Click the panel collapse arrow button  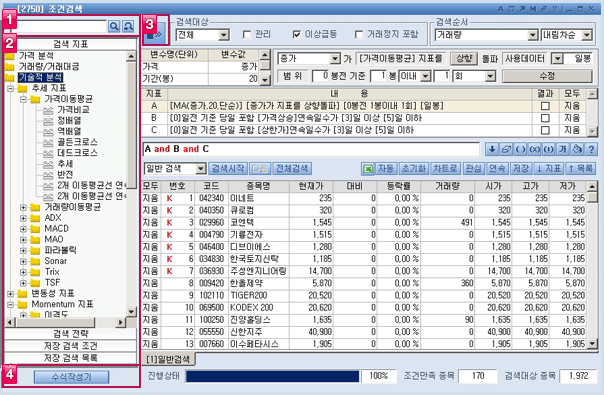156,34
